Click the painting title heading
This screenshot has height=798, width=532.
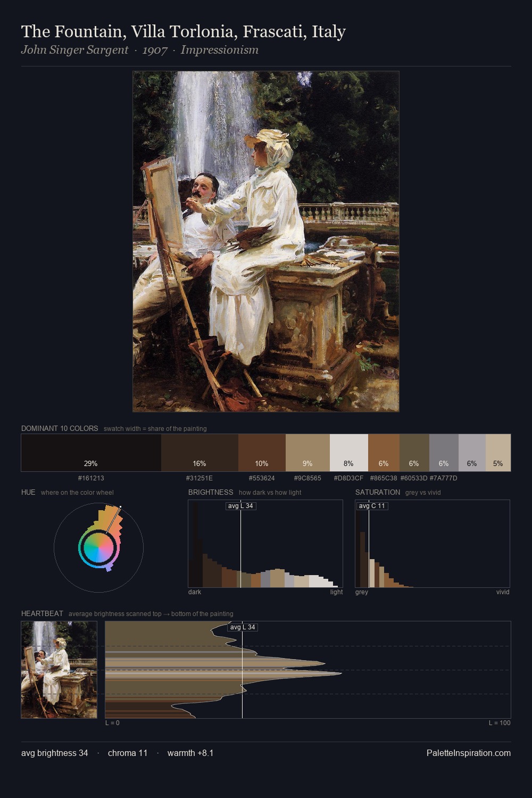pos(184,32)
